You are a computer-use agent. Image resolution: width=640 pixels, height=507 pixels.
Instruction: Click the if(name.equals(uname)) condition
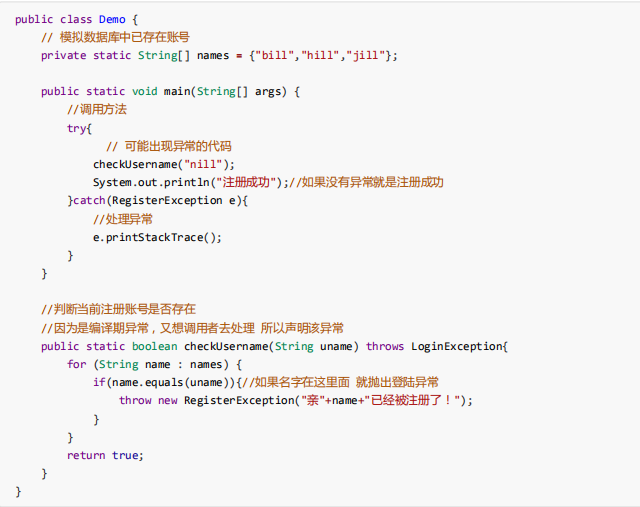pos(168,382)
